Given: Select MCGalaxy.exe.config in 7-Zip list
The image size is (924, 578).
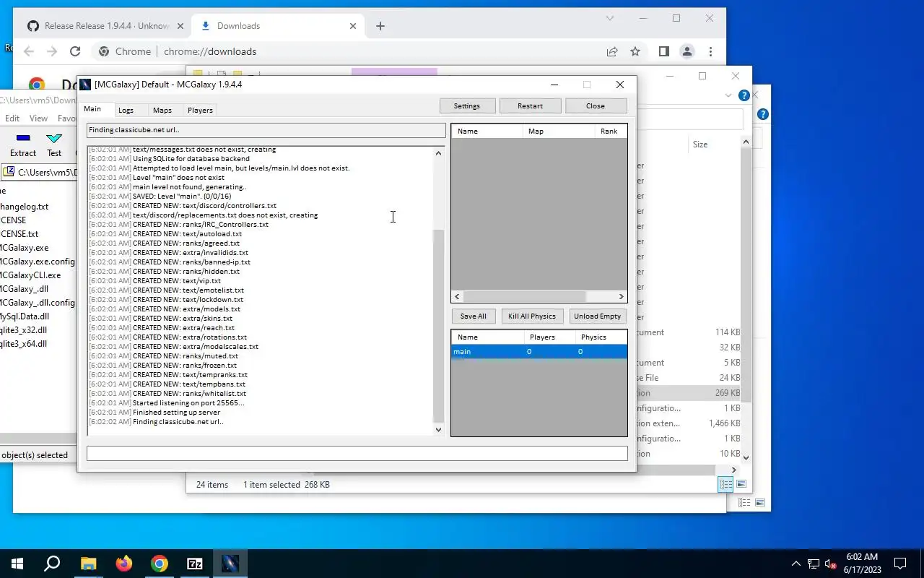Looking at the screenshot, I should pos(38,262).
